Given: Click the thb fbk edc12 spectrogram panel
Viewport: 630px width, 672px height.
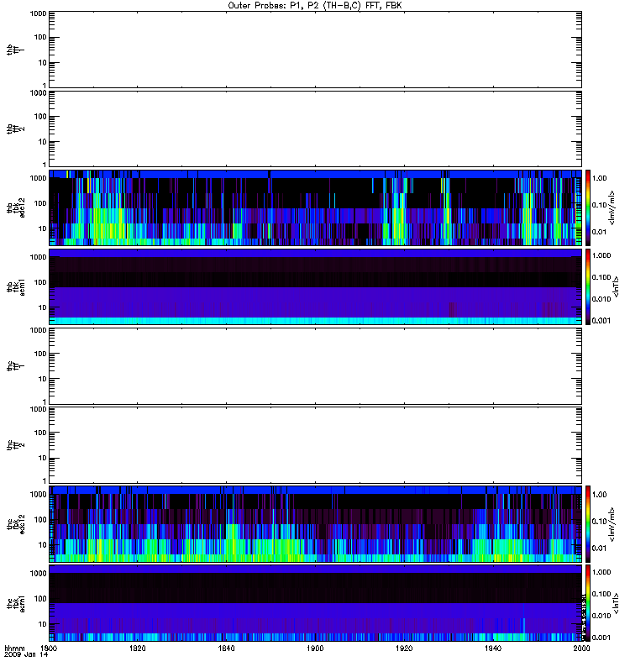Looking at the screenshot, I should point(316,207).
